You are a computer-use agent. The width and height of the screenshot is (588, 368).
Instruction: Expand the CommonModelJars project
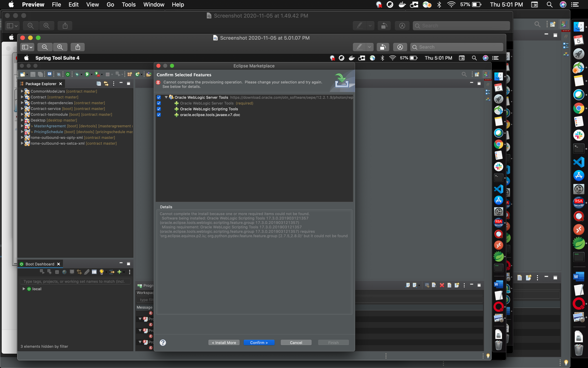[22, 91]
